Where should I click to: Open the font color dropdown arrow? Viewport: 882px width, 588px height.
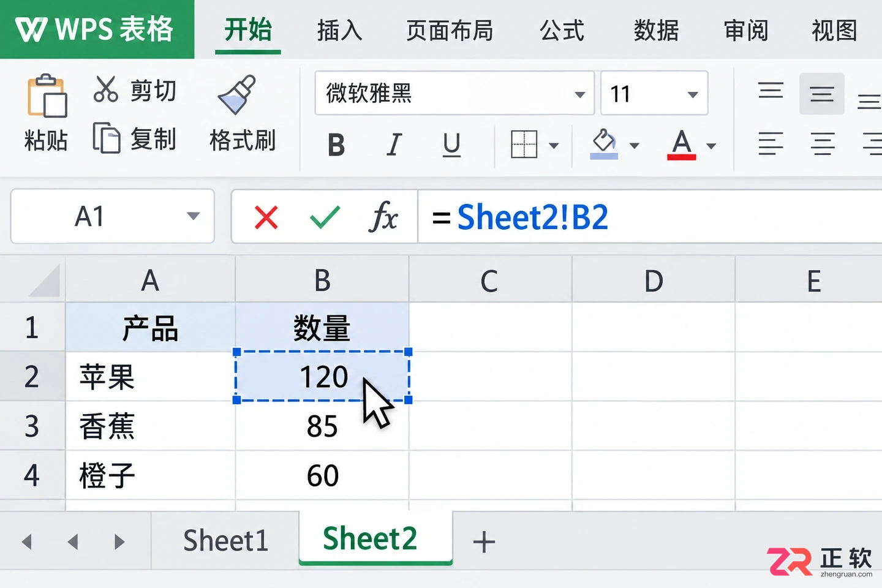[x=711, y=146]
